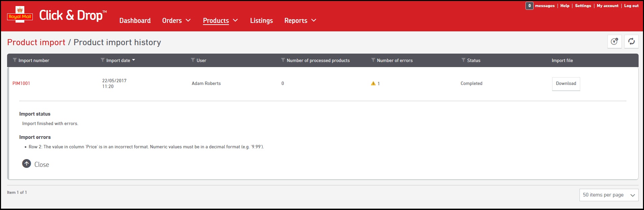Click the refresh icon button
This screenshot has height=210, width=644.
[x=631, y=41]
